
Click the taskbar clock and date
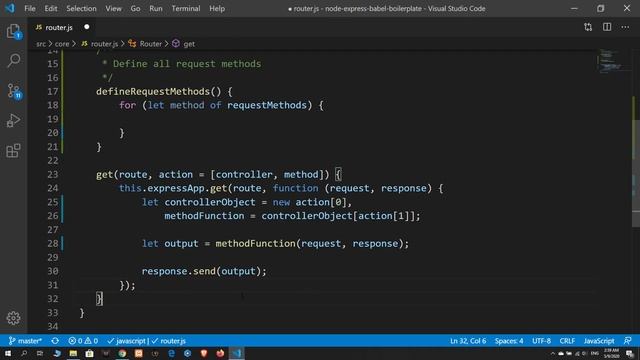pos(611,353)
